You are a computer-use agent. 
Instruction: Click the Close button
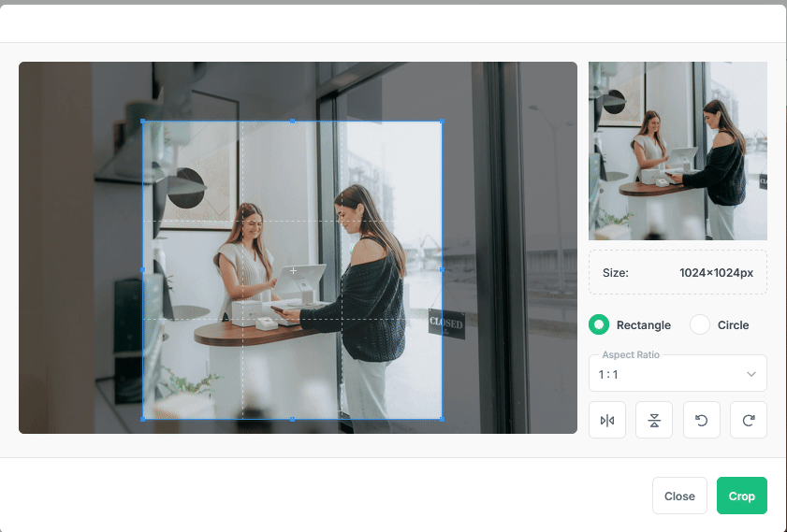679,496
